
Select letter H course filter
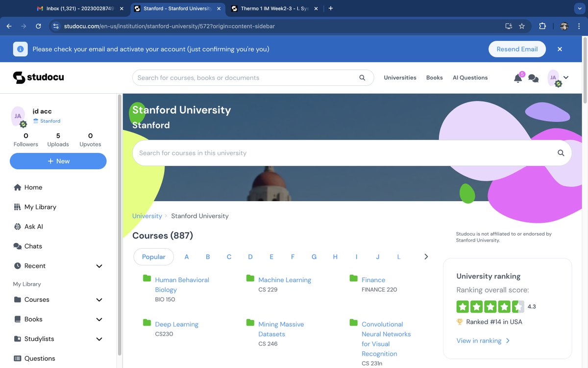335,257
